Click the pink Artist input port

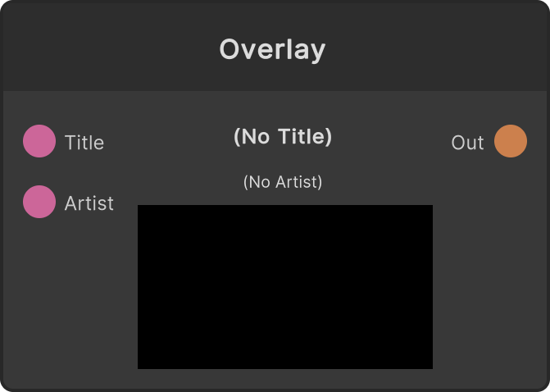click(x=39, y=202)
